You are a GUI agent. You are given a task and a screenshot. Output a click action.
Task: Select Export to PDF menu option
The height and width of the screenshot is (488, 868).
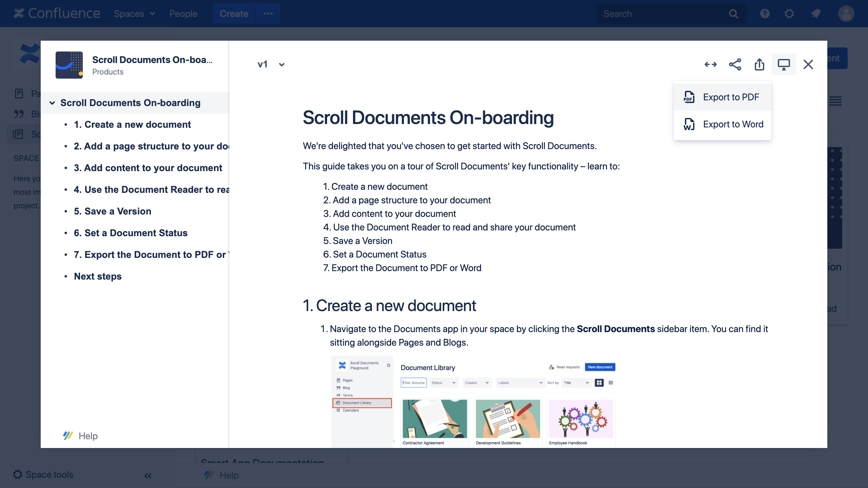[x=731, y=97]
